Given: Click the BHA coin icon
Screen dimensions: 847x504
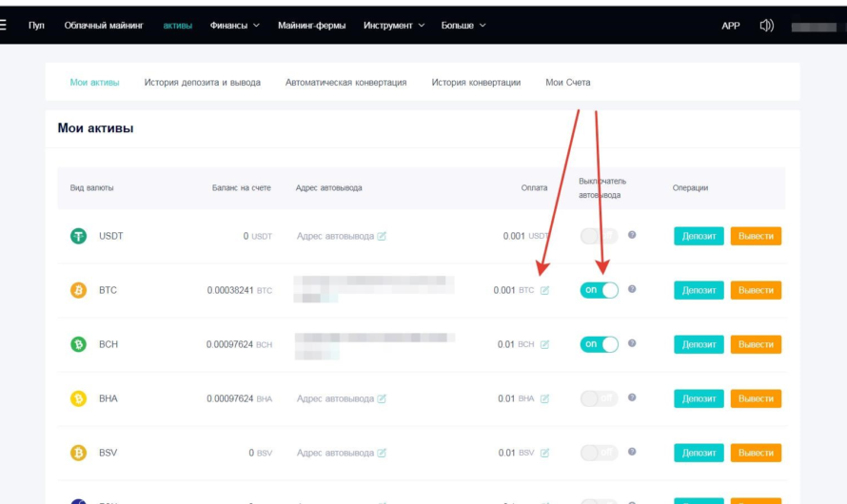Looking at the screenshot, I should pyautogui.click(x=78, y=398).
